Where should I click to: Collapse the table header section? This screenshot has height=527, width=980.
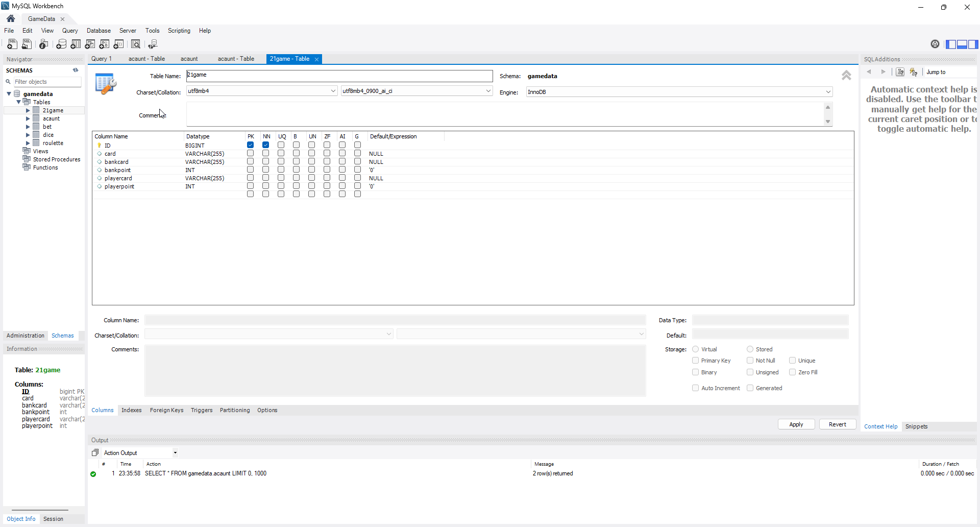846,76
